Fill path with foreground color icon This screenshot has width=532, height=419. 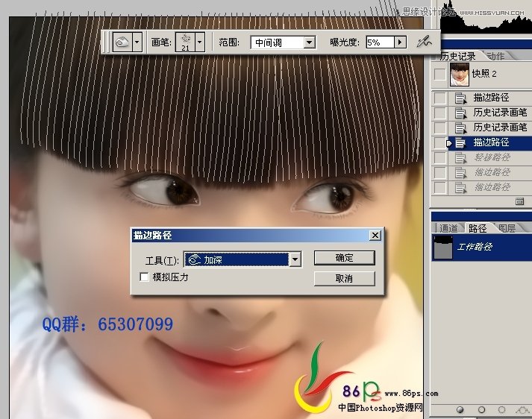pos(460,410)
